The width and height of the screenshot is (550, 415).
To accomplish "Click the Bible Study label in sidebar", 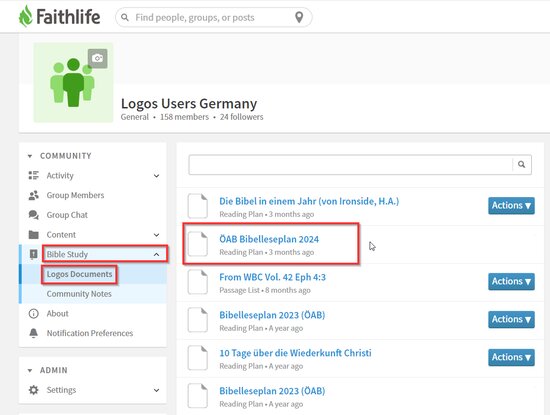I will pos(67,254).
